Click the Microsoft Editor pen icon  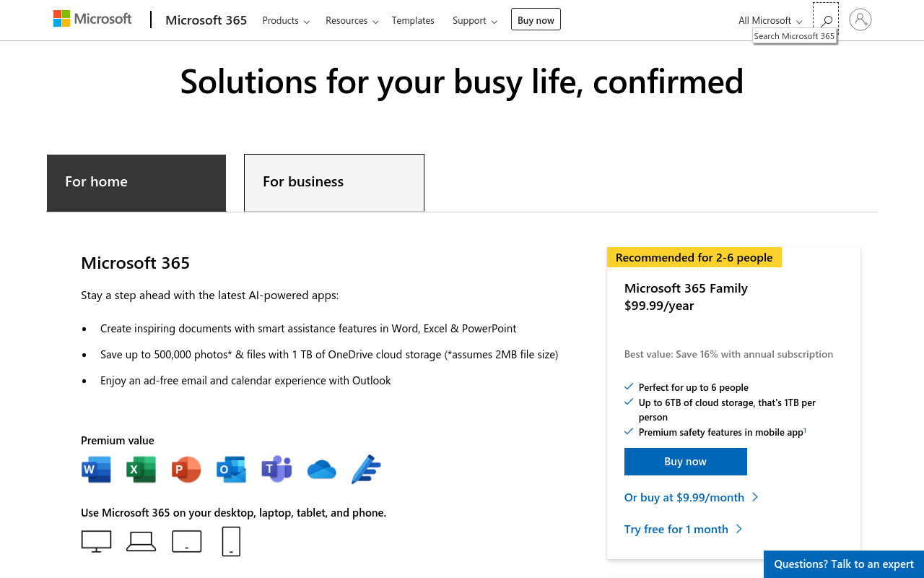coord(366,470)
